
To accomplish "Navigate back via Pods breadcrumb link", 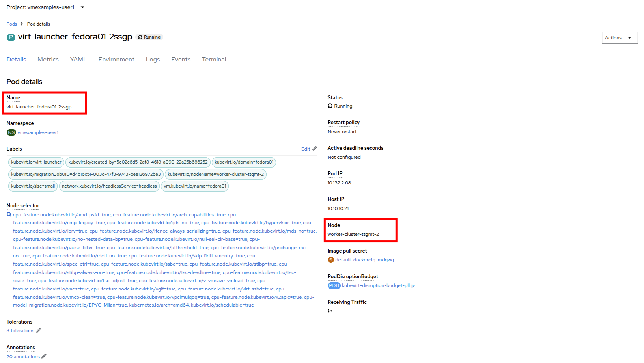I will coord(12,24).
